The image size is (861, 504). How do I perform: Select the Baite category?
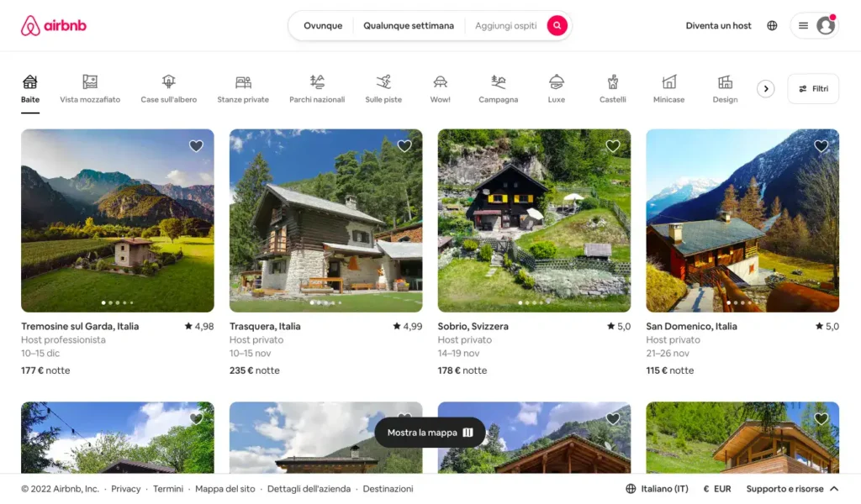click(x=30, y=89)
